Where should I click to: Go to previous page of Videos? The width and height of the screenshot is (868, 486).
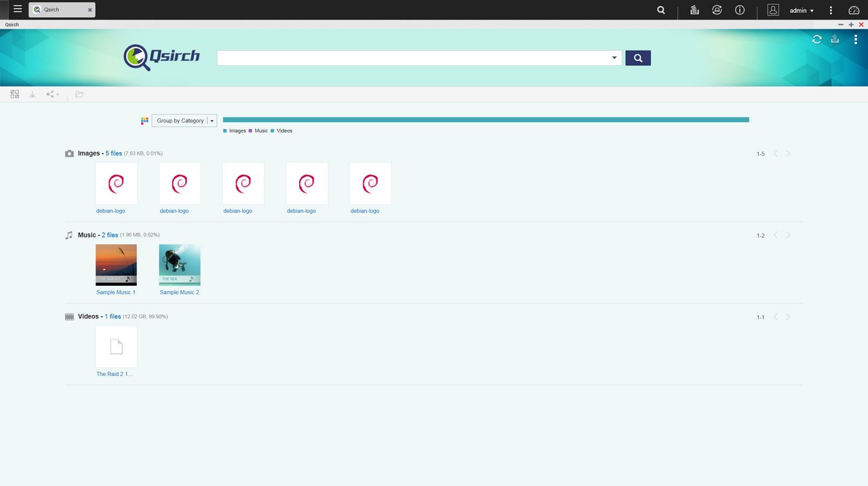coord(776,317)
